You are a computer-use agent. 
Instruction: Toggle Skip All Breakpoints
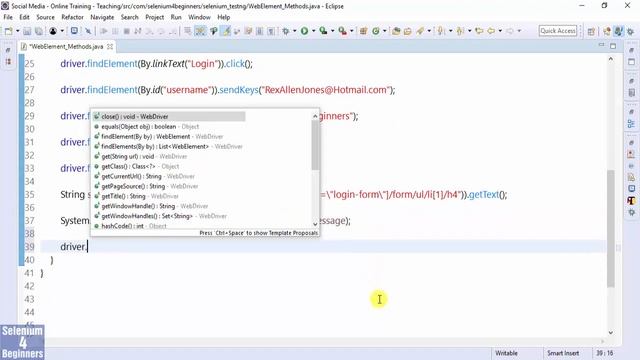[88, 31]
